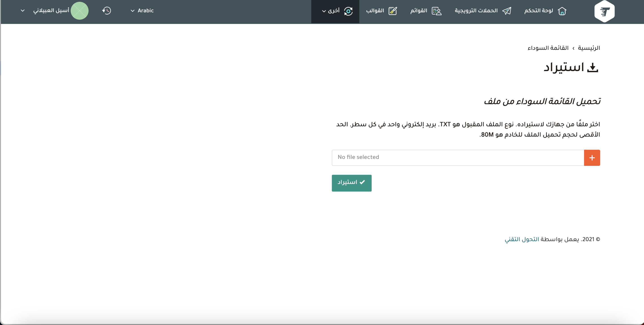Click the hexagon app logo
Viewport: 644px width, 325px height.
pyautogui.click(x=604, y=11)
